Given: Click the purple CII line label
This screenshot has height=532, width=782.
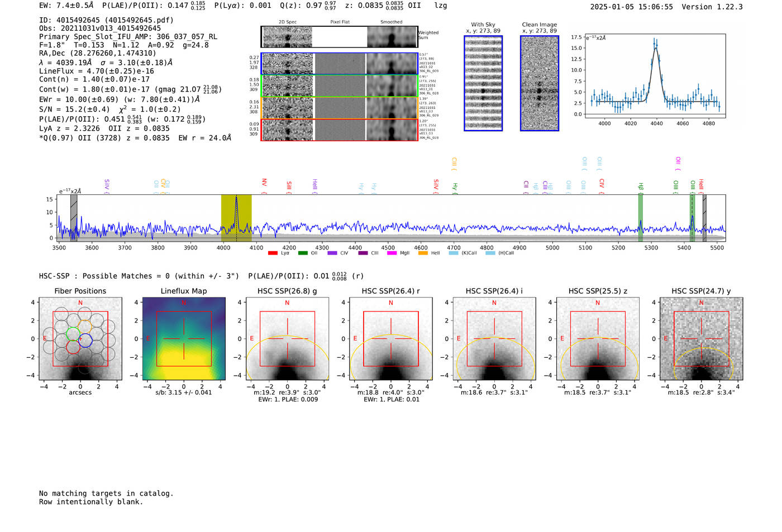Looking at the screenshot, I should (x=526, y=188).
